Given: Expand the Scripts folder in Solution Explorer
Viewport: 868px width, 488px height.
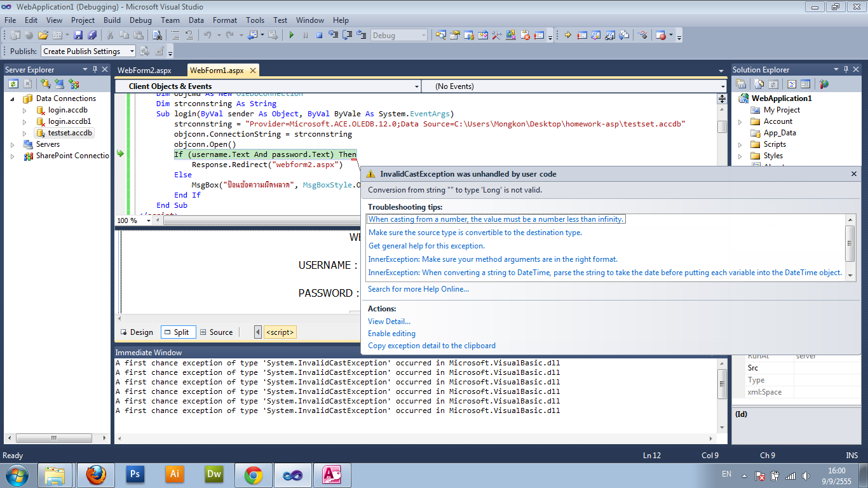Looking at the screenshot, I should [x=740, y=144].
